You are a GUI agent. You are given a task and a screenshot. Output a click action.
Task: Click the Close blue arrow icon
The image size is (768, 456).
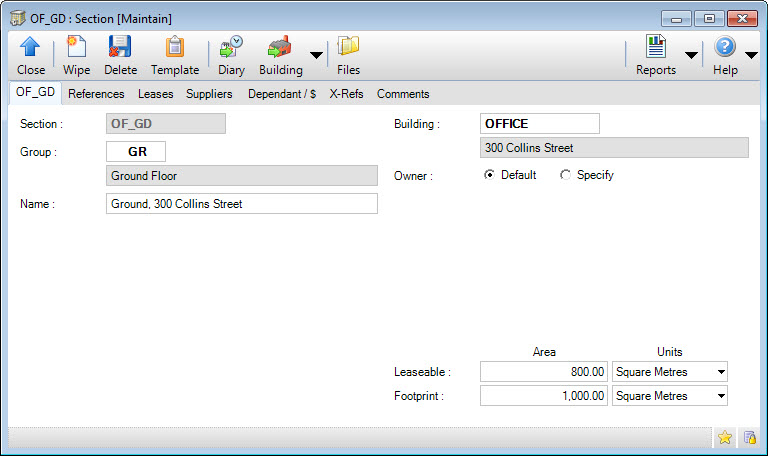pos(30,47)
